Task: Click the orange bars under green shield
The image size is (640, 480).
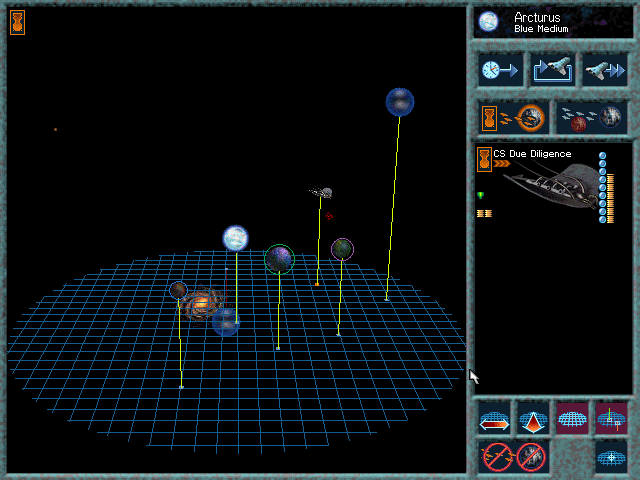Action: point(484,213)
